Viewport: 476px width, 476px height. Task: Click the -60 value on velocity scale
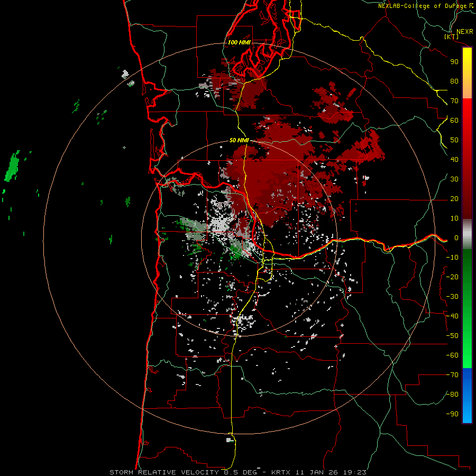(452, 355)
